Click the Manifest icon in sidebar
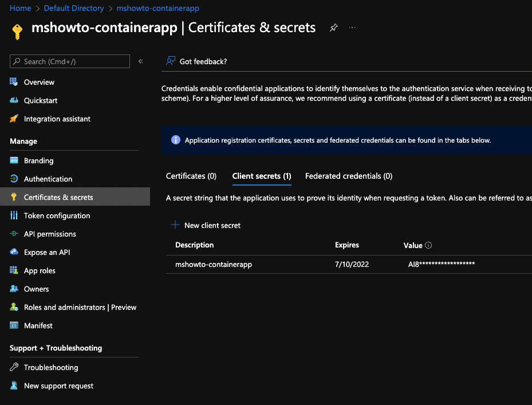 point(14,325)
